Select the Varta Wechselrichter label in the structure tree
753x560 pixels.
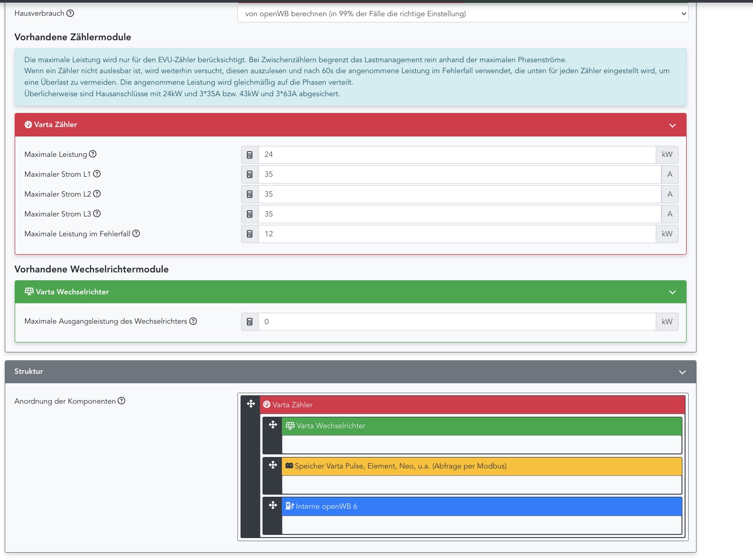pos(331,426)
